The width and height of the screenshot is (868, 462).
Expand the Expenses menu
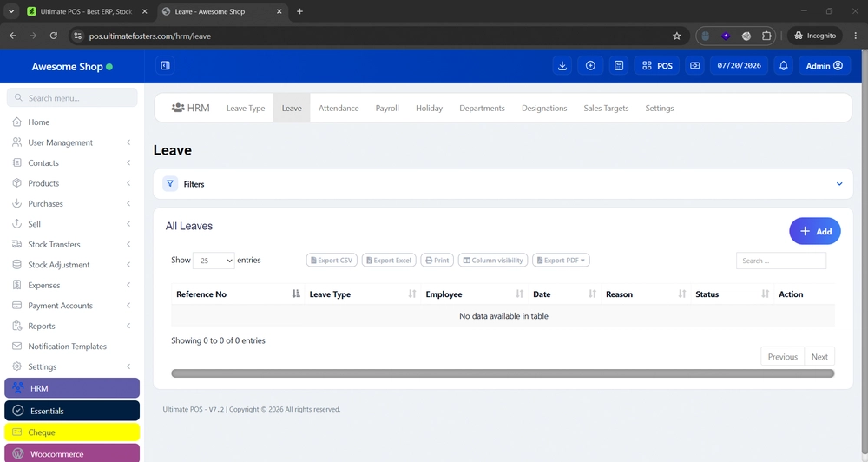tap(72, 286)
